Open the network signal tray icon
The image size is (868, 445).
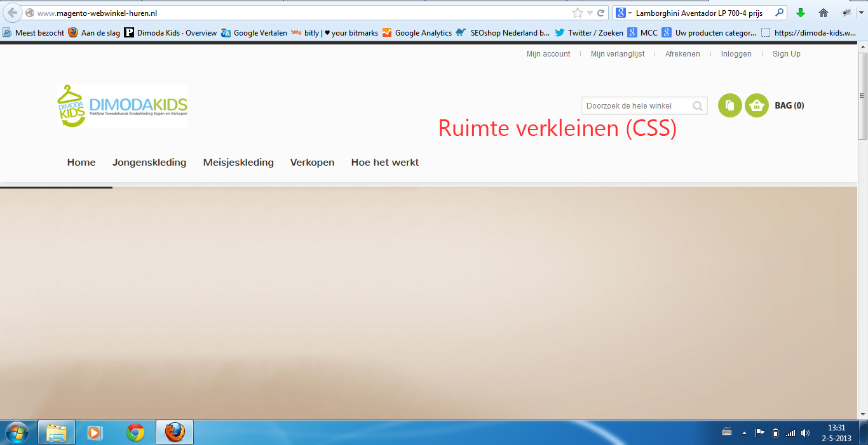tap(790, 433)
